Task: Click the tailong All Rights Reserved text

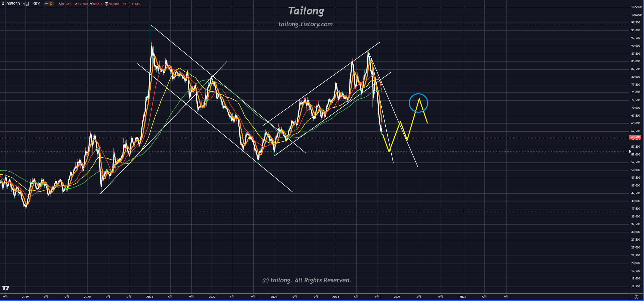Action: [x=307, y=280]
